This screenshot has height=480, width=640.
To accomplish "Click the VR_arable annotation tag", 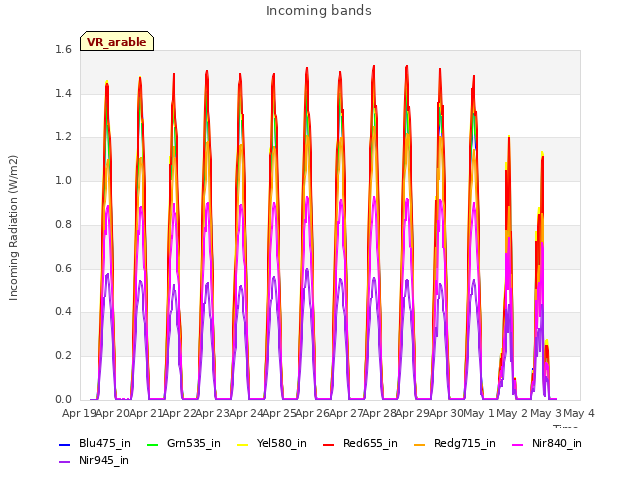I will tap(117, 41).
